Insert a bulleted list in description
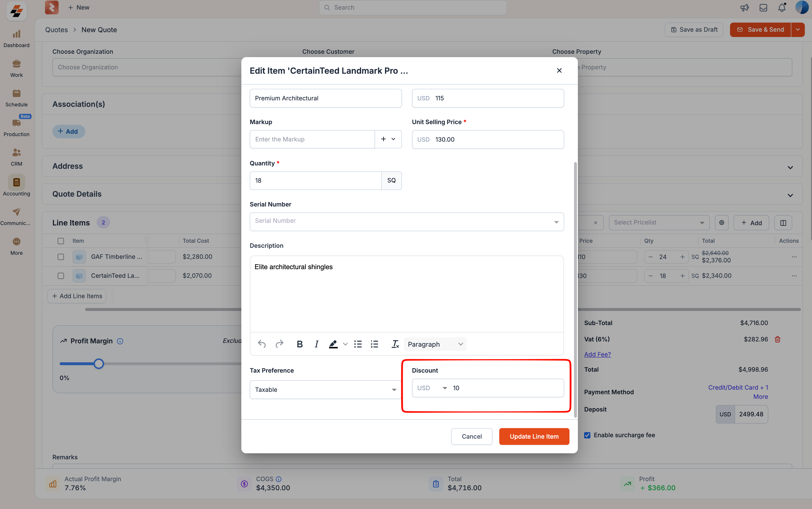This screenshot has width=812, height=509. click(358, 344)
